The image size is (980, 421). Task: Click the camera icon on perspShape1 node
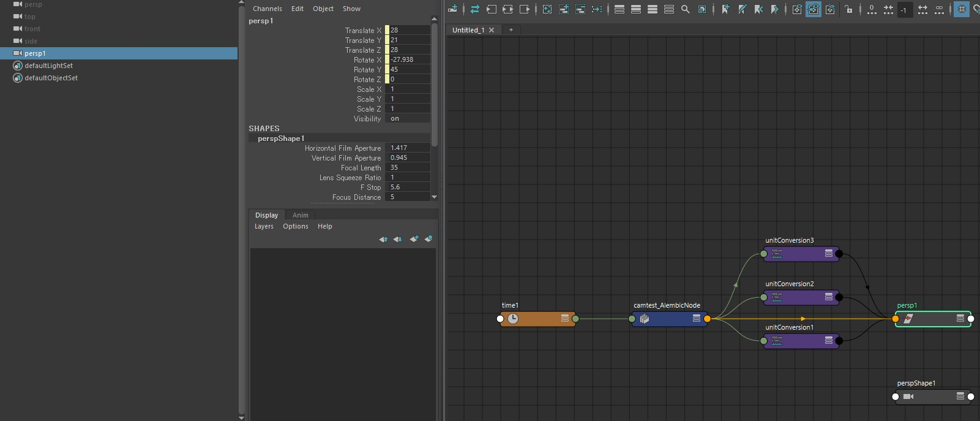[x=908, y=396]
